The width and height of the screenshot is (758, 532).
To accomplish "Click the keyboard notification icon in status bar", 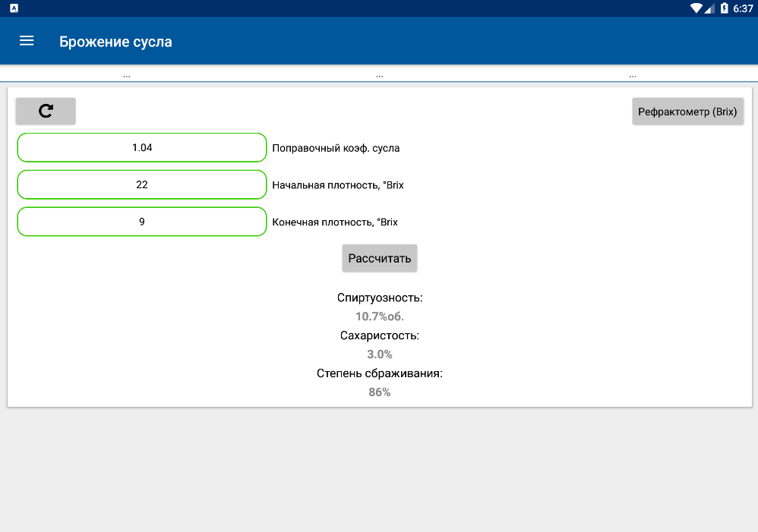I will tap(14, 8).
